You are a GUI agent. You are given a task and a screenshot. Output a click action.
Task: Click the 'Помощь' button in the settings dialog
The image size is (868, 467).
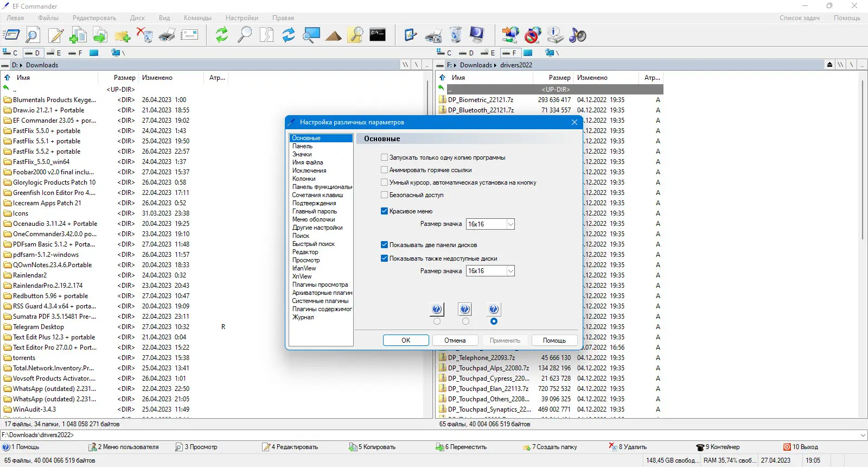click(x=554, y=340)
